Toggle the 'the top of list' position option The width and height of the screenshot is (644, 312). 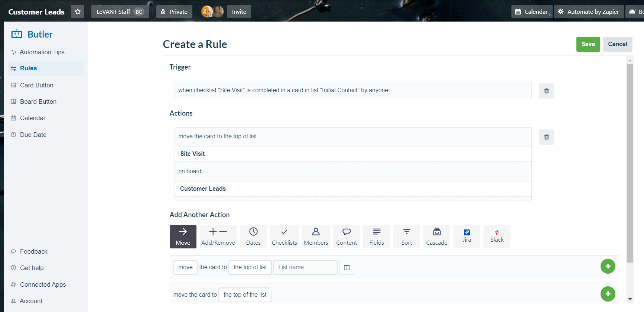point(250,267)
